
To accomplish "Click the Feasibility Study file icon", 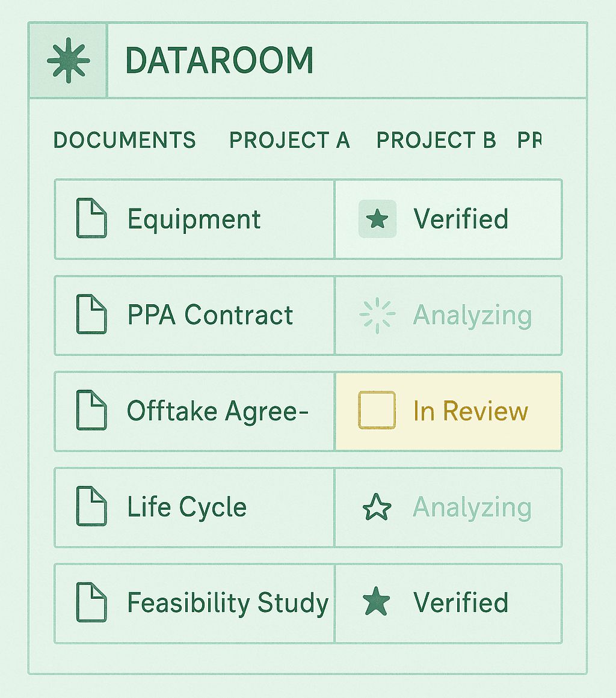I will pos(91,602).
